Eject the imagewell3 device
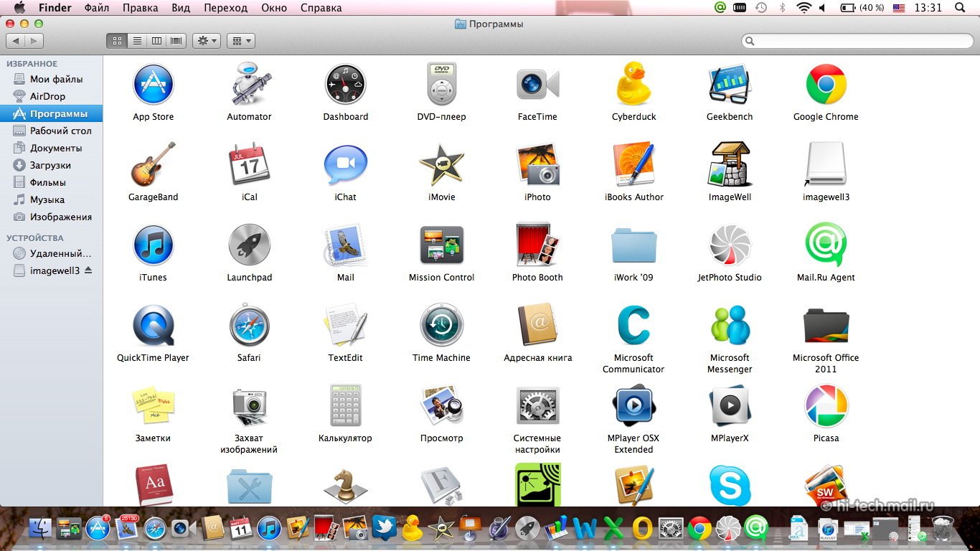This screenshot has height=551, width=980. (88, 270)
